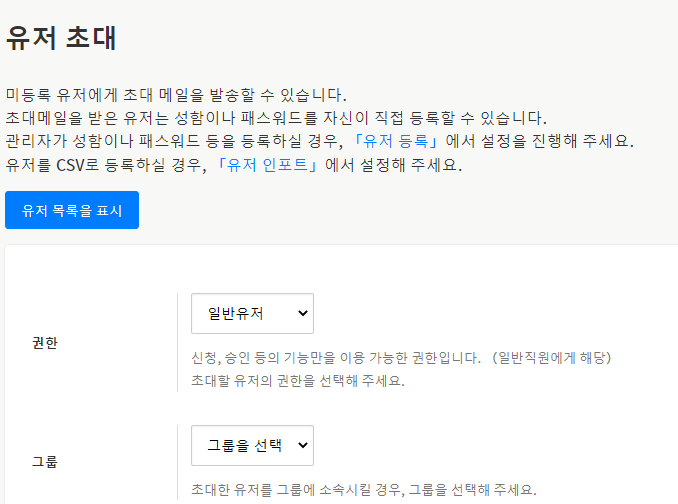Viewport: 678px width, 504px height.
Task: Click the 권한 field label
Action: coord(45,342)
